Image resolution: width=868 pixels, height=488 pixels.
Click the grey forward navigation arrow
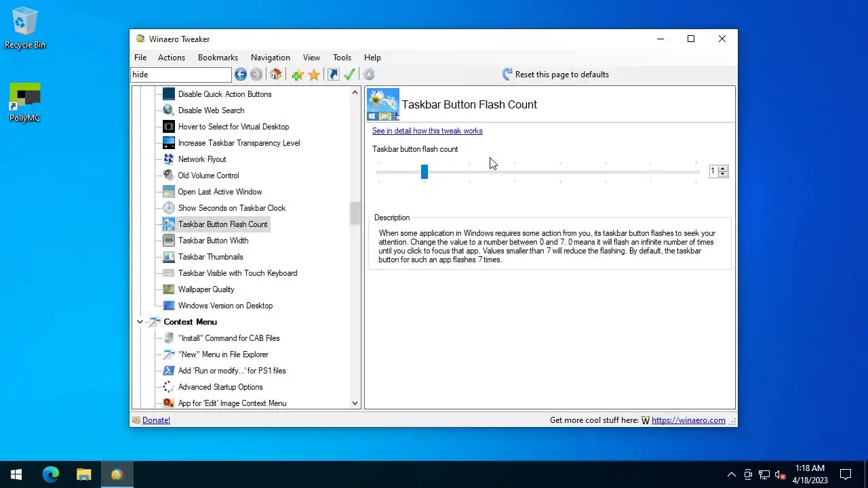(256, 75)
